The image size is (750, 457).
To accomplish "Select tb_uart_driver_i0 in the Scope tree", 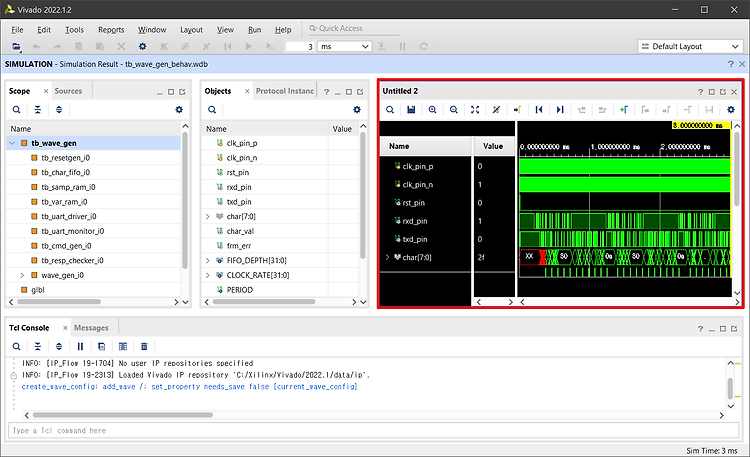I will pyautogui.click(x=68, y=216).
